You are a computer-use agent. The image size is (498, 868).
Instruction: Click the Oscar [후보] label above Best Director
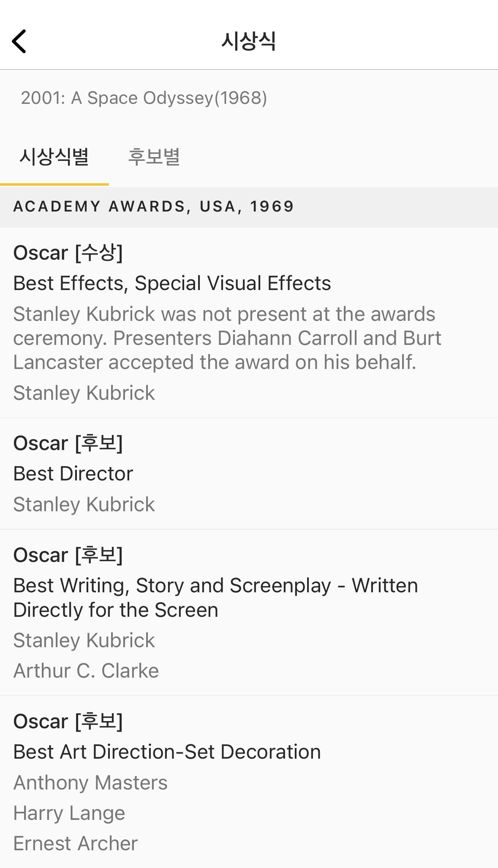click(68, 443)
